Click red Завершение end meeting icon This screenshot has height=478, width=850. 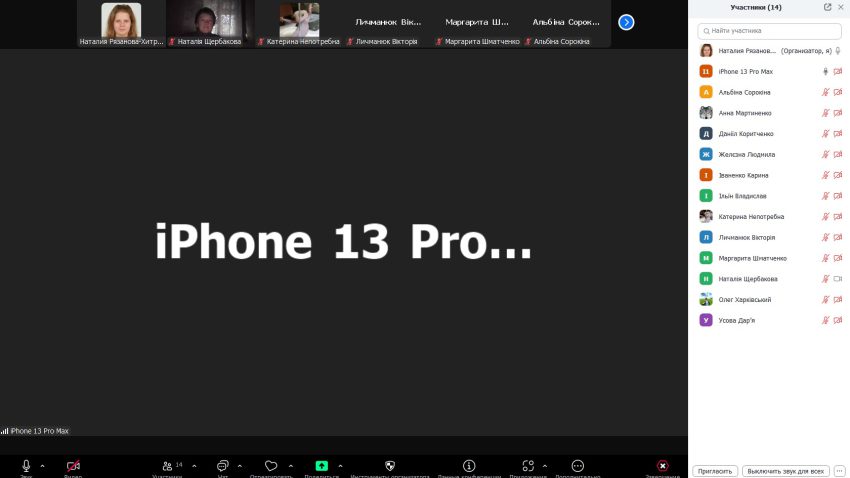662,466
